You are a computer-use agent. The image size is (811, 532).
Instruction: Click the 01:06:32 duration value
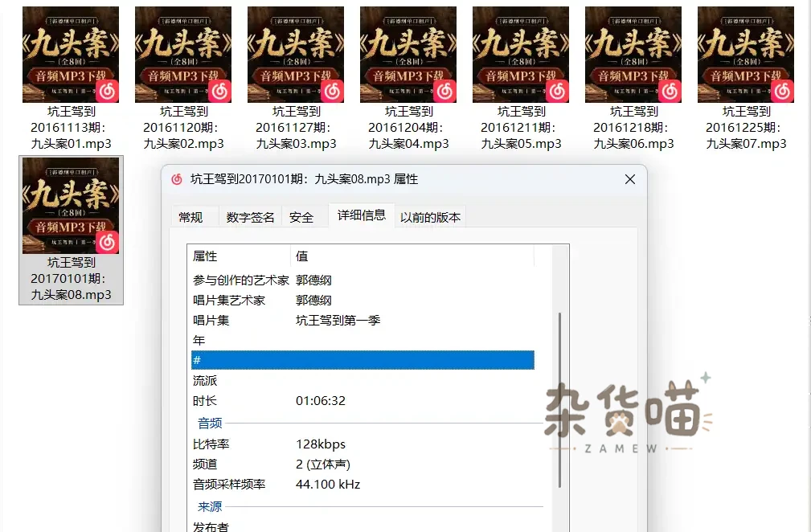pyautogui.click(x=321, y=401)
